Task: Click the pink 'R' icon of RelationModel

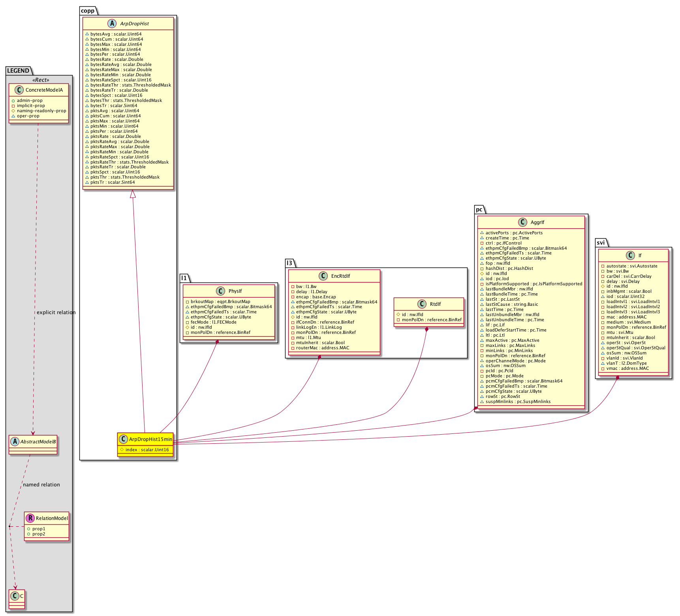Action: (30, 518)
